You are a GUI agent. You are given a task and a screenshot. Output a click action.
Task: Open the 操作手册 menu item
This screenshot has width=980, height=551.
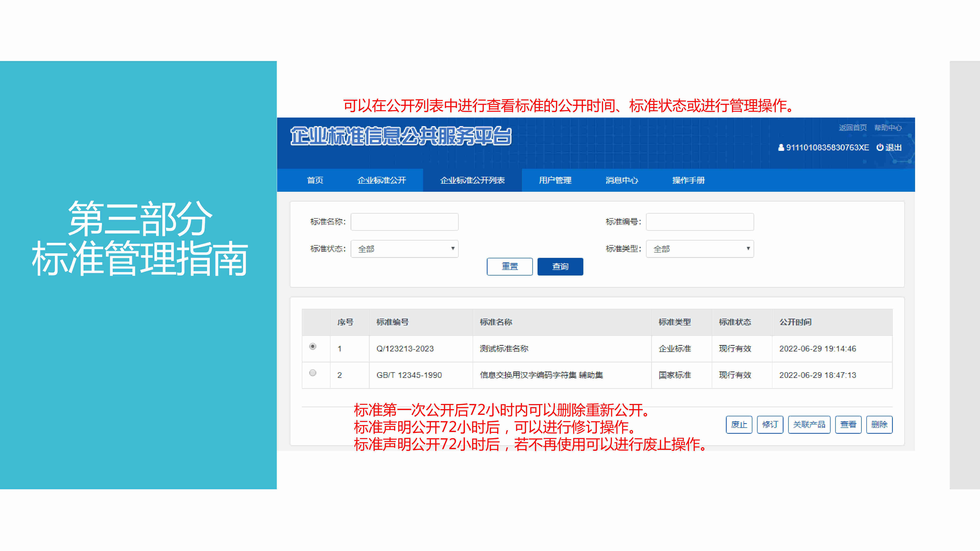click(688, 180)
